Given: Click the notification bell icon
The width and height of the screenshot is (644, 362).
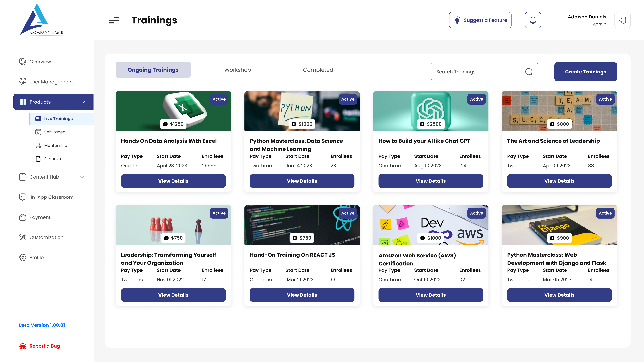Looking at the screenshot, I should point(533,20).
